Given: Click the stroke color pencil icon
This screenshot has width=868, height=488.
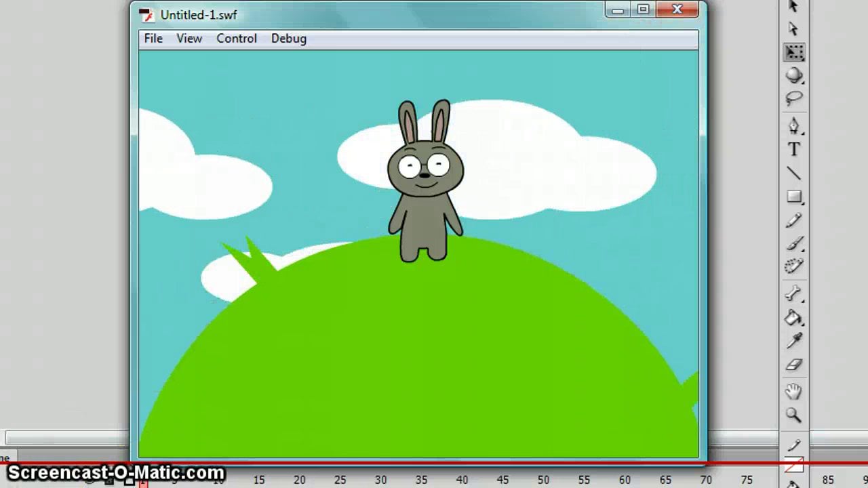Looking at the screenshot, I should pyautogui.click(x=794, y=445).
